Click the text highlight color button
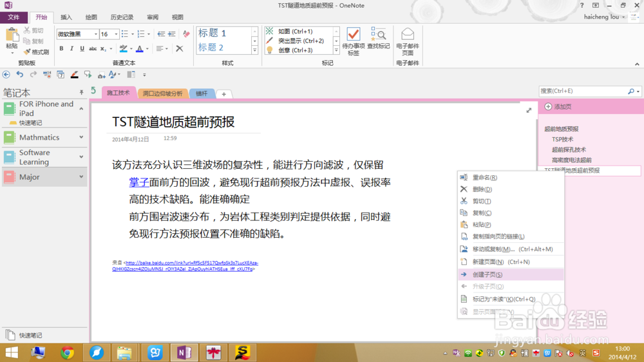The height and width of the screenshot is (362, 644). click(x=123, y=48)
